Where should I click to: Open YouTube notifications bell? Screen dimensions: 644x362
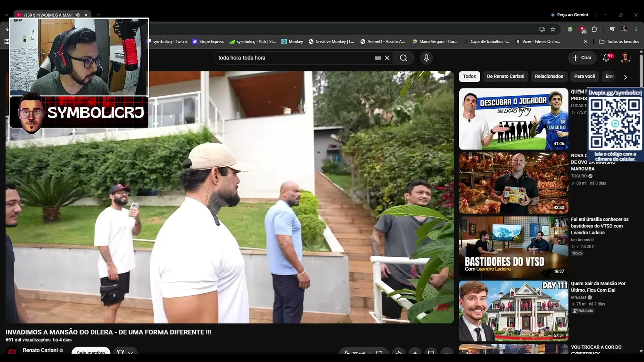[x=606, y=58]
